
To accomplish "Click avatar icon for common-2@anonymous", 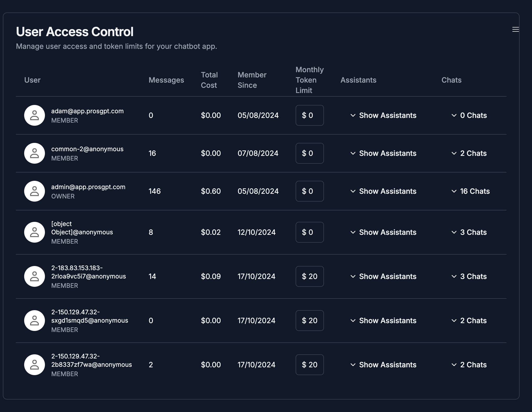I will [35, 153].
